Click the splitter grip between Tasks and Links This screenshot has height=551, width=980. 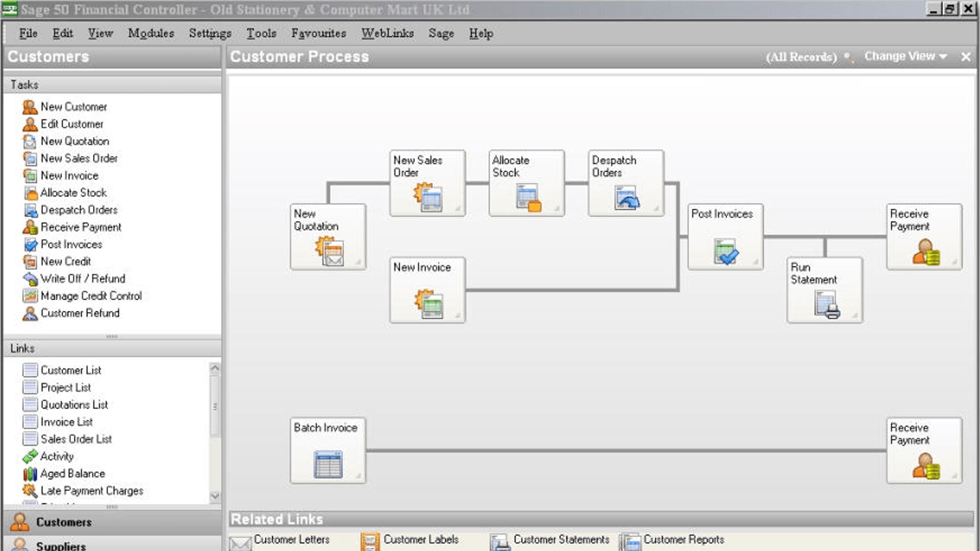(112, 336)
